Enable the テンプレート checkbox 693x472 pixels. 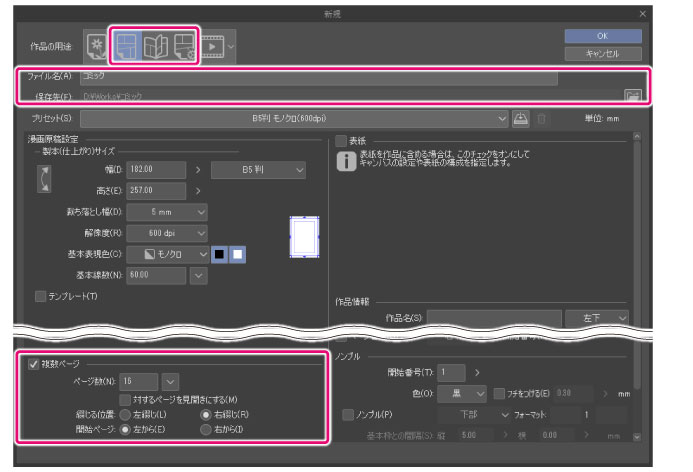pos(40,296)
